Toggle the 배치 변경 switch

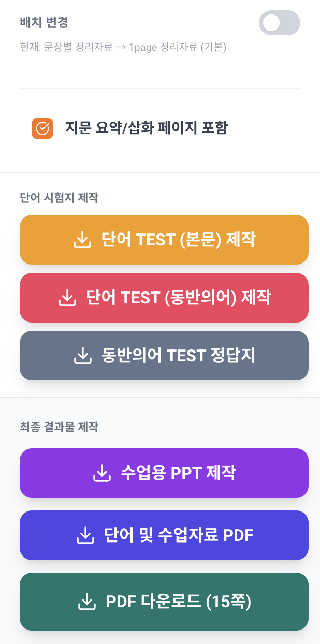[x=280, y=23]
